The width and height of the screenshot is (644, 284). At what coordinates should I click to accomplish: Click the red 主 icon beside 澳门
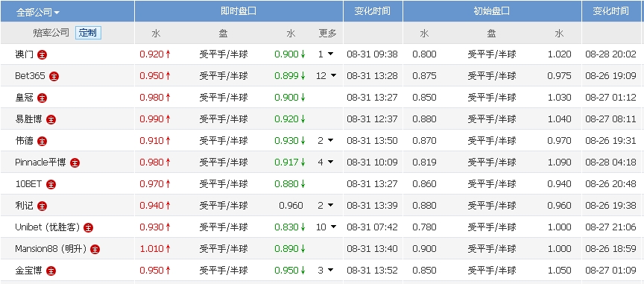click(42, 54)
